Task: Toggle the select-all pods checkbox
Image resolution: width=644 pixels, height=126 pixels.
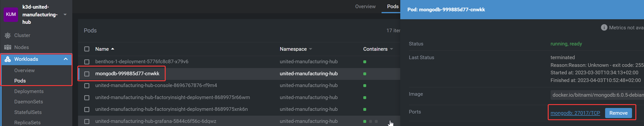Action: pos(87,49)
